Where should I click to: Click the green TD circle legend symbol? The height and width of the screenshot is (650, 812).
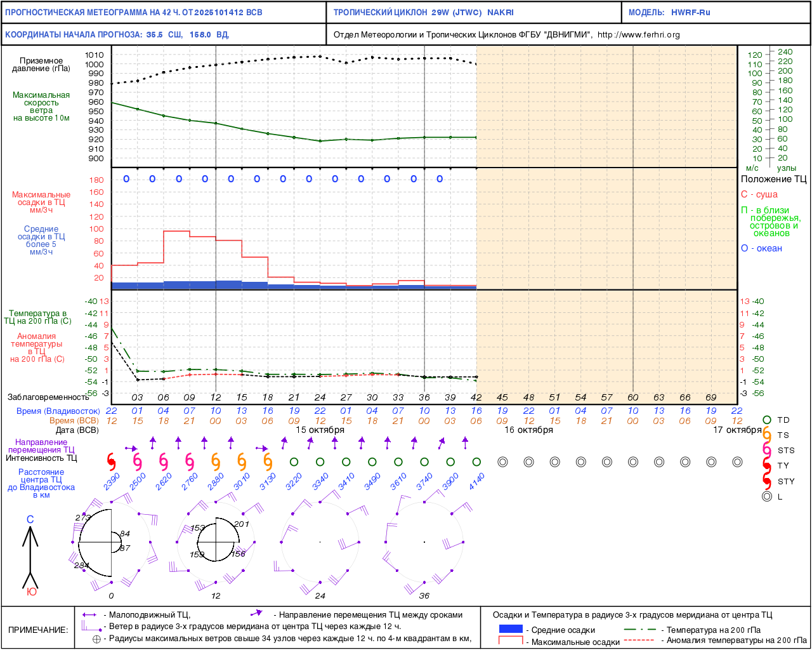[x=767, y=420]
